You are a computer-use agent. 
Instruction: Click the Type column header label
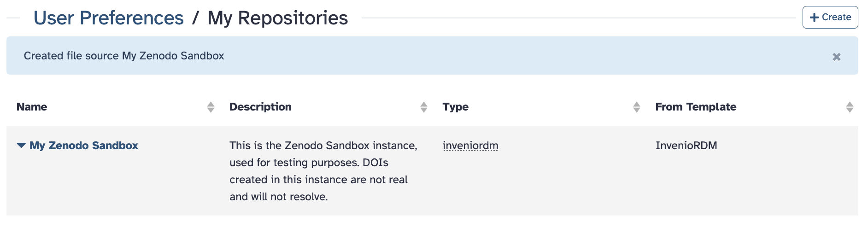point(455,107)
